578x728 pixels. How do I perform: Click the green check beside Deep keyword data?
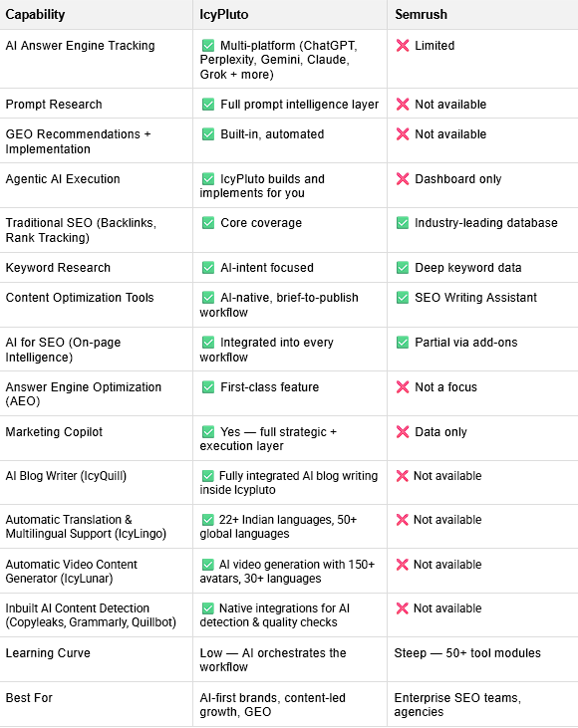coord(403,268)
